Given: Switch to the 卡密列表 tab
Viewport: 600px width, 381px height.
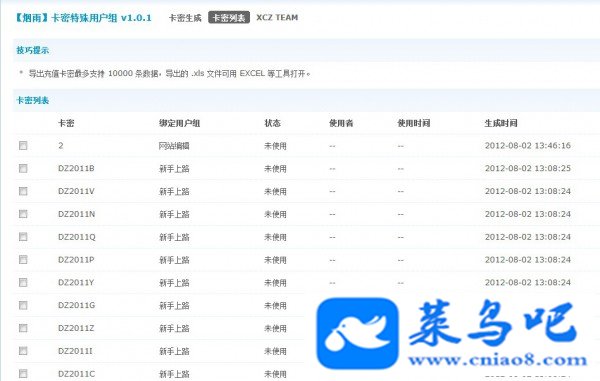Looking at the screenshot, I should click(229, 18).
